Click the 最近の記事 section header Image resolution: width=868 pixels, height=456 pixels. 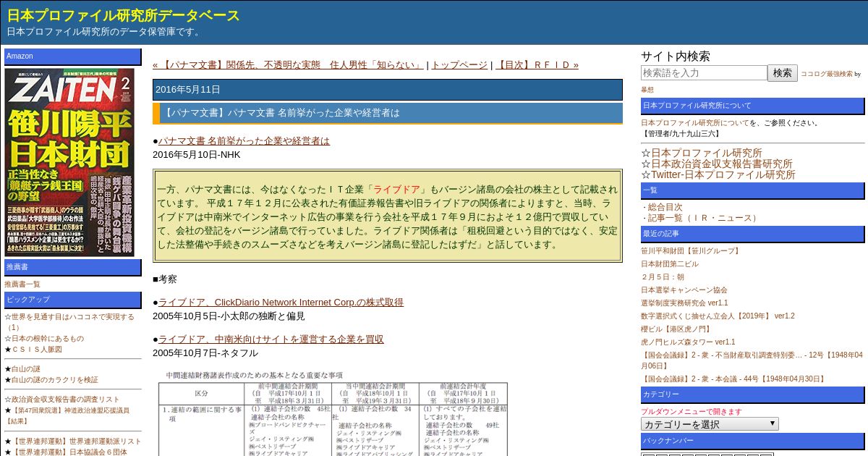(x=752, y=234)
